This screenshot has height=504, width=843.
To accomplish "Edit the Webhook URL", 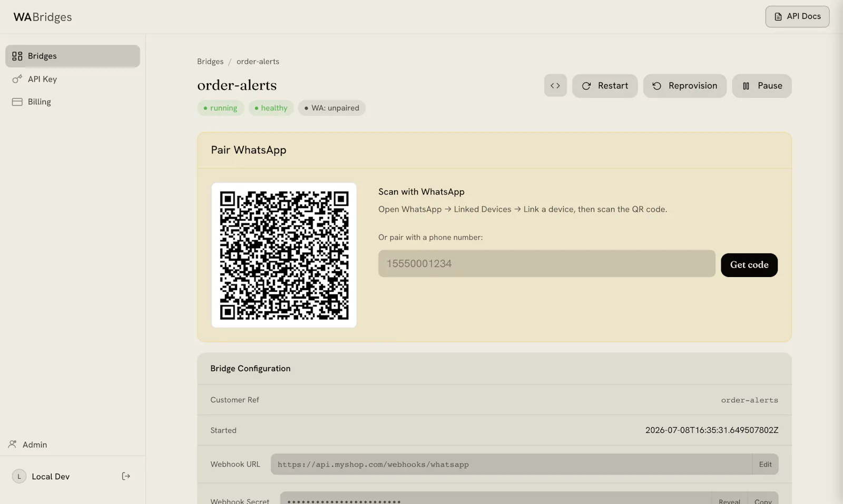I will click(765, 465).
